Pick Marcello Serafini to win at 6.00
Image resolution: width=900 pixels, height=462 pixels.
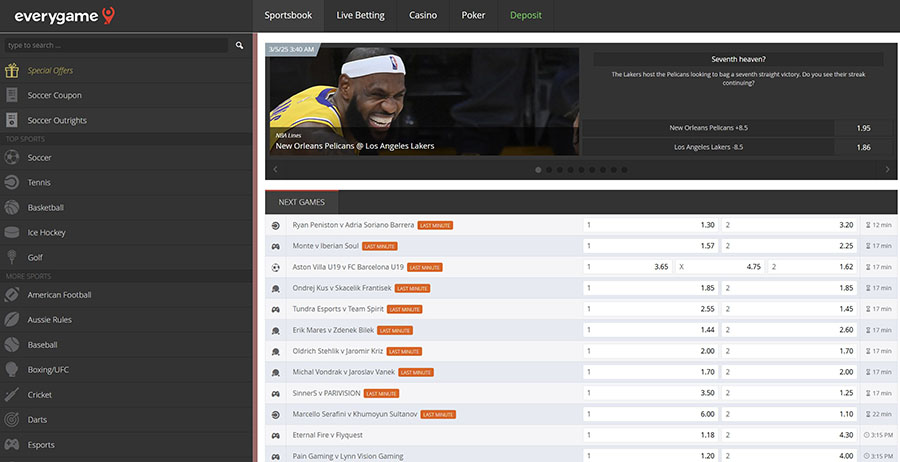click(x=651, y=414)
